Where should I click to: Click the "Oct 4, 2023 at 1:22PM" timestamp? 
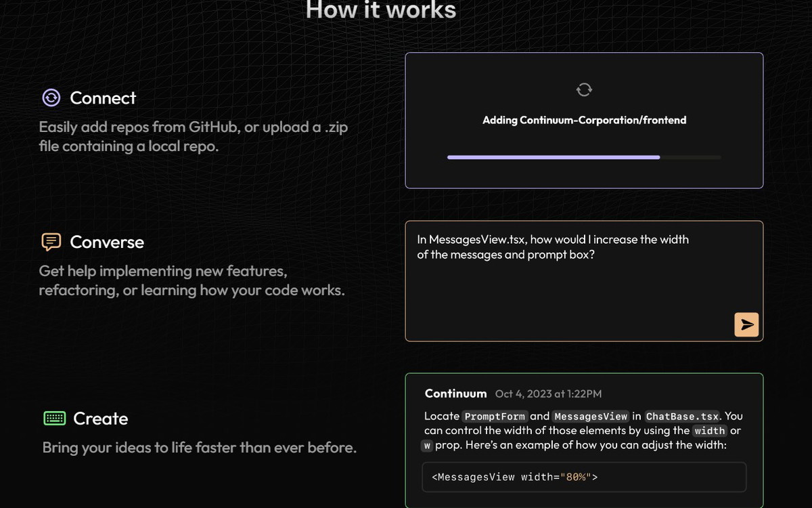pos(548,394)
